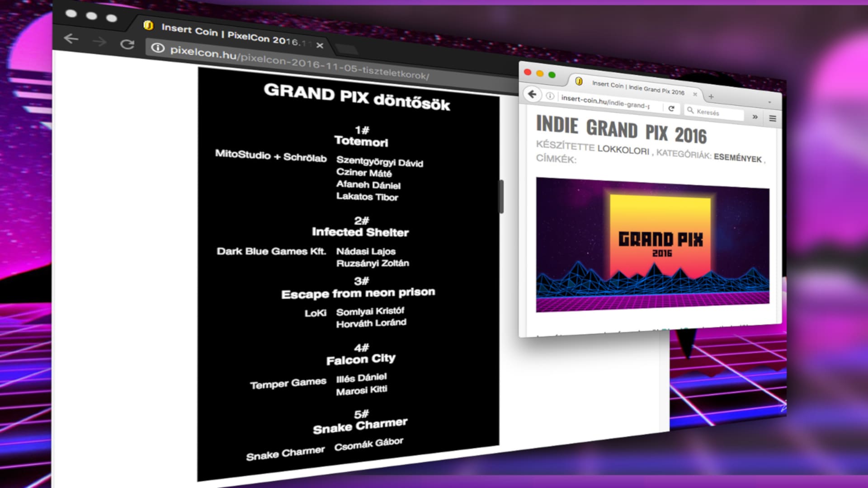Click Chrome back arrow button

[71, 39]
